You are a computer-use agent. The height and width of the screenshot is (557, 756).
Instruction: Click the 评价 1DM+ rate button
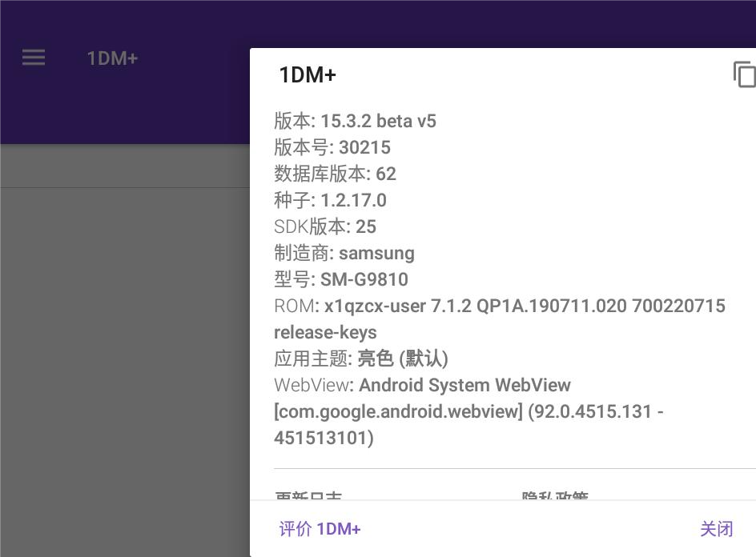click(320, 529)
